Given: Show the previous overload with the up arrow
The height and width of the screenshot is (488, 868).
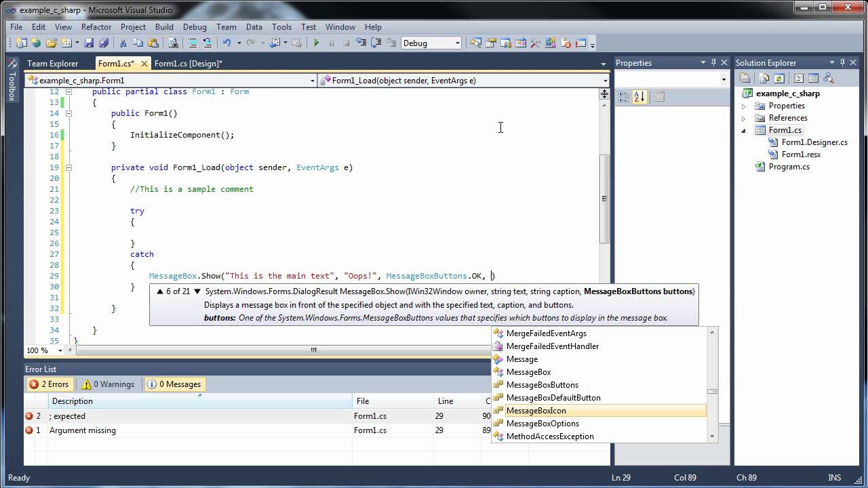Looking at the screenshot, I should click(x=160, y=291).
